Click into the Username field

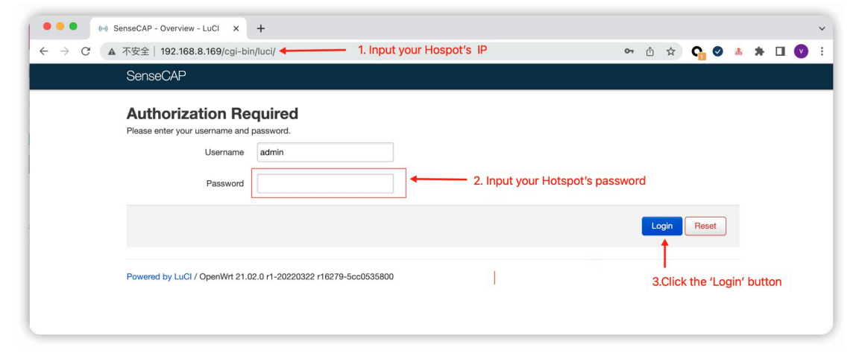pyautogui.click(x=325, y=152)
